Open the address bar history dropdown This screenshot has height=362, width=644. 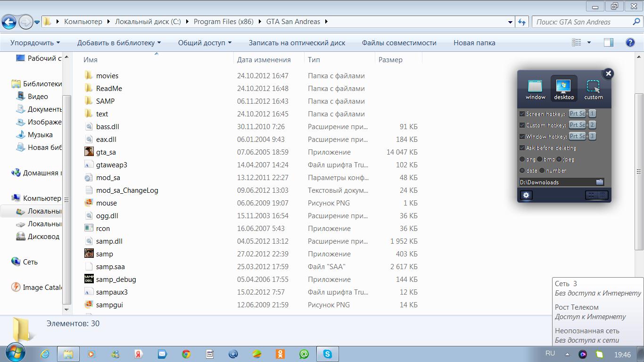click(x=510, y=22)
